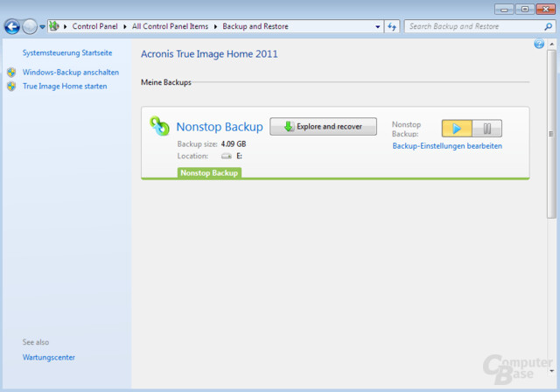
Task: Click green arrow icon on Explore and recover
Action: tap(289, 126)
